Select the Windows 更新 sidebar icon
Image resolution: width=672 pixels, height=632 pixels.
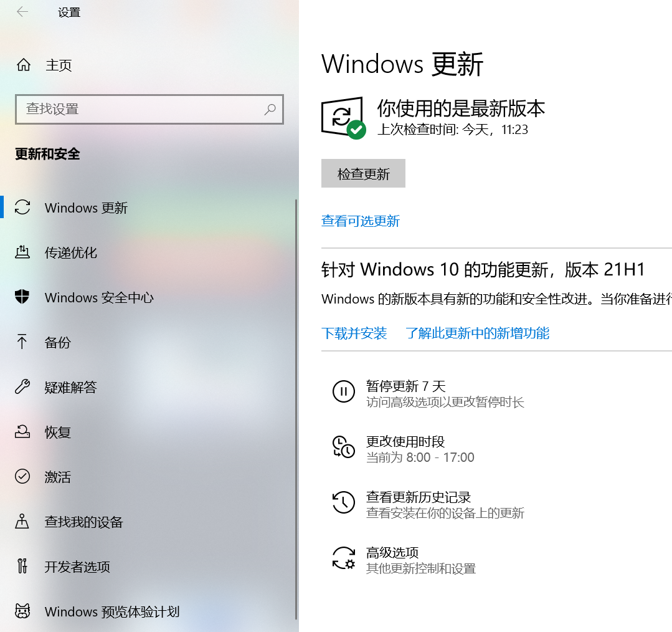(22, 208)
